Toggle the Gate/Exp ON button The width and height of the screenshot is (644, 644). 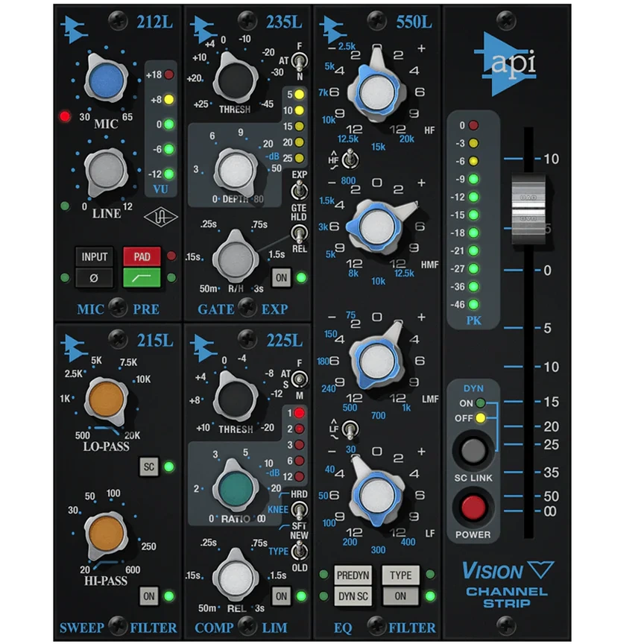(x=281, y=277)
